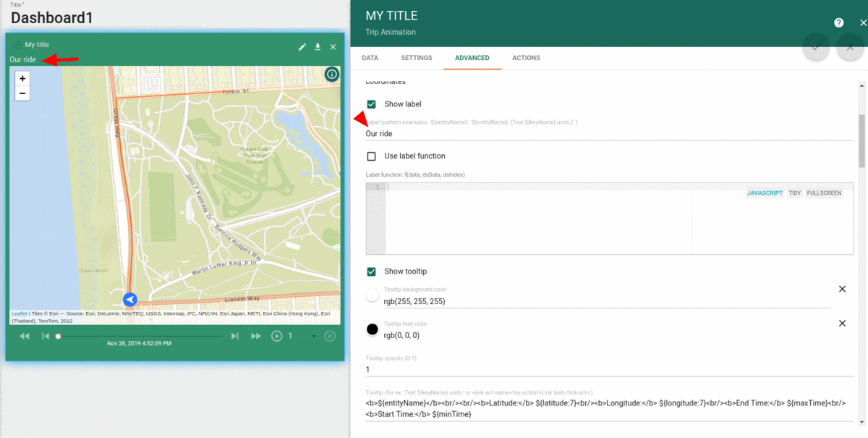Image resolution: width=868 pixels, height=438 pixels.
Task: Fast forward the trip animation
Action: [x=255, y=336]
